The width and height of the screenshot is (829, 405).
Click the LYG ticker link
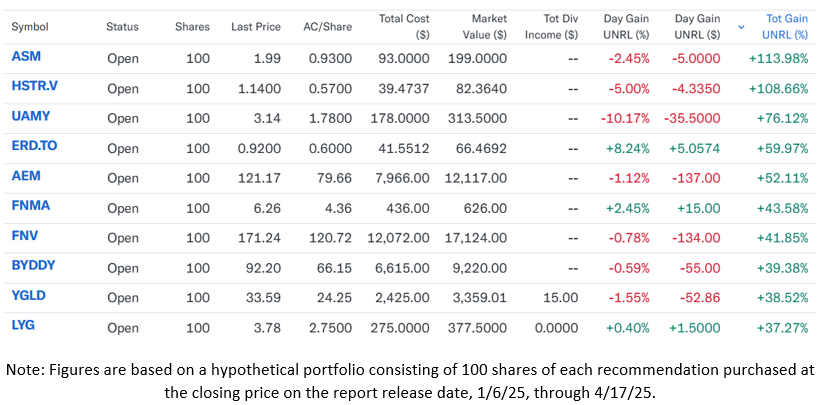pyautogui.click(x=23, y=327)
